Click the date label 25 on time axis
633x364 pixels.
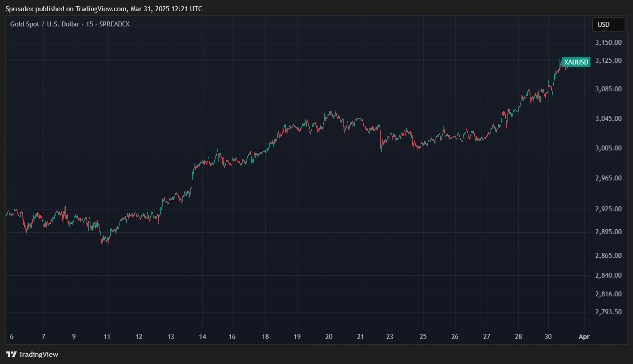[x=423, y=337]
